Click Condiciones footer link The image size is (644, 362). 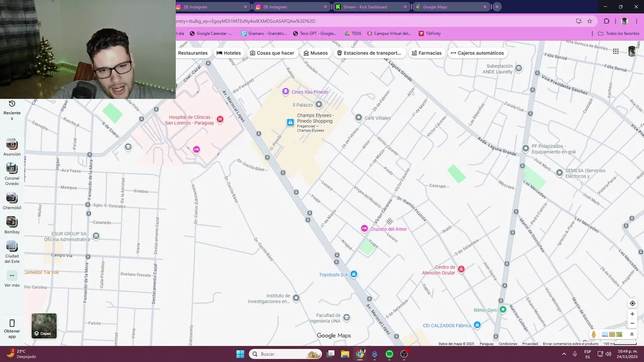click(x=508, y=344)
